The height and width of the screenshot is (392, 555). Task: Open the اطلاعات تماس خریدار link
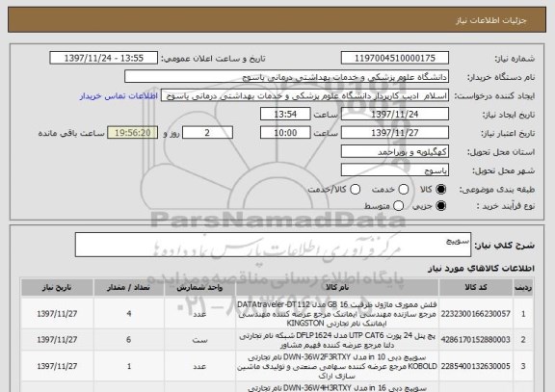click(119, 96)
